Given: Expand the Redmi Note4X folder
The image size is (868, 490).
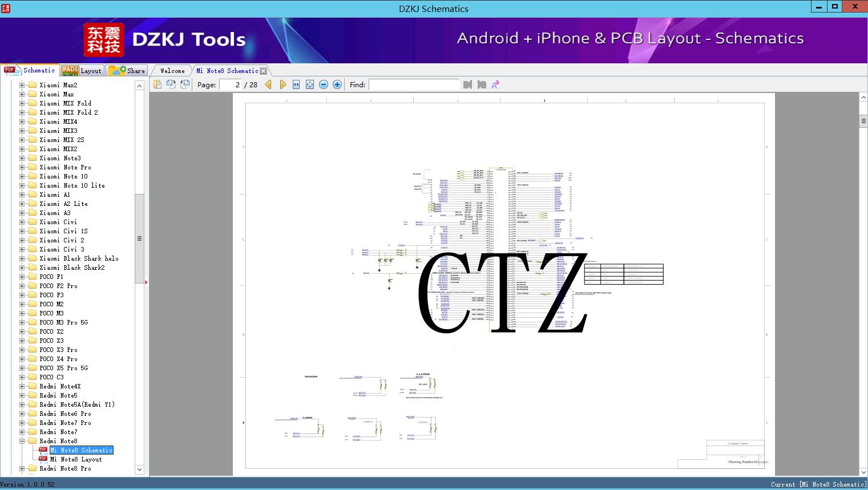Looking at the screenshot, I should (22, 386).
